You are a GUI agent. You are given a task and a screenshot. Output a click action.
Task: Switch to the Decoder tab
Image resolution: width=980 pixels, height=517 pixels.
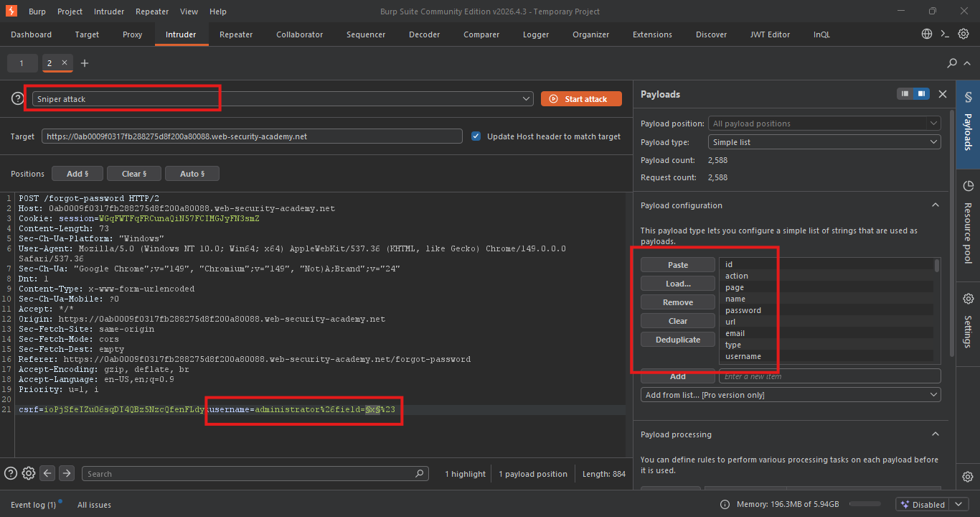click(x=425, y=34)
